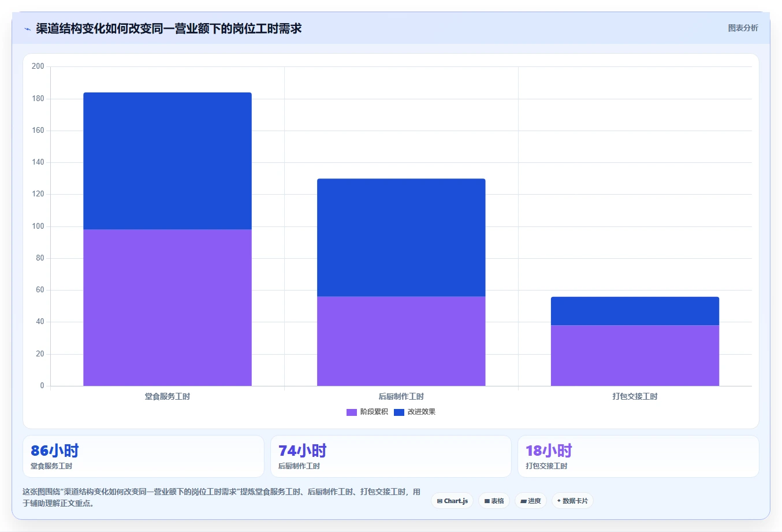Image resolution: width=782 pixels, height=532 pixels.
Task: Click the description paragraph starting 这张图围绕
Action: point(222,497)
